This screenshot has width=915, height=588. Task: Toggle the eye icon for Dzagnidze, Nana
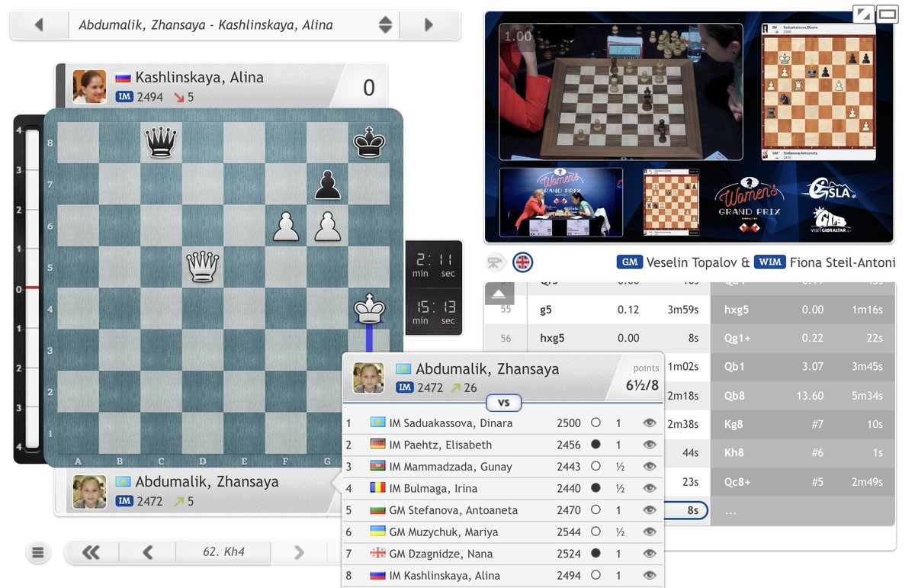[650, 554]
